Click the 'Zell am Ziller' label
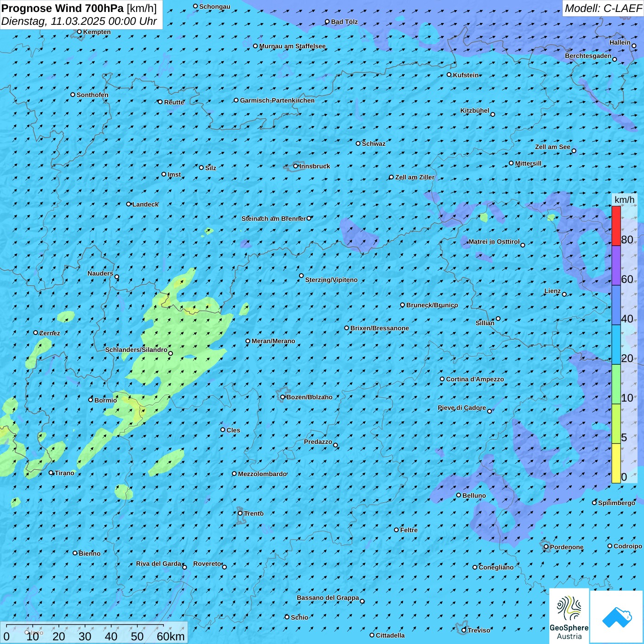Screen dimensions: 644x644 coord(414,177)
